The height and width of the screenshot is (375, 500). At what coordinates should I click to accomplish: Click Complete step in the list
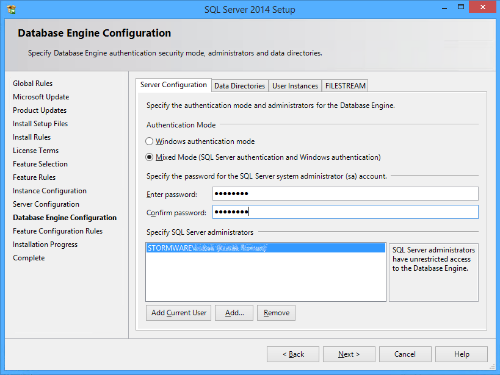[x=29, y=258]
